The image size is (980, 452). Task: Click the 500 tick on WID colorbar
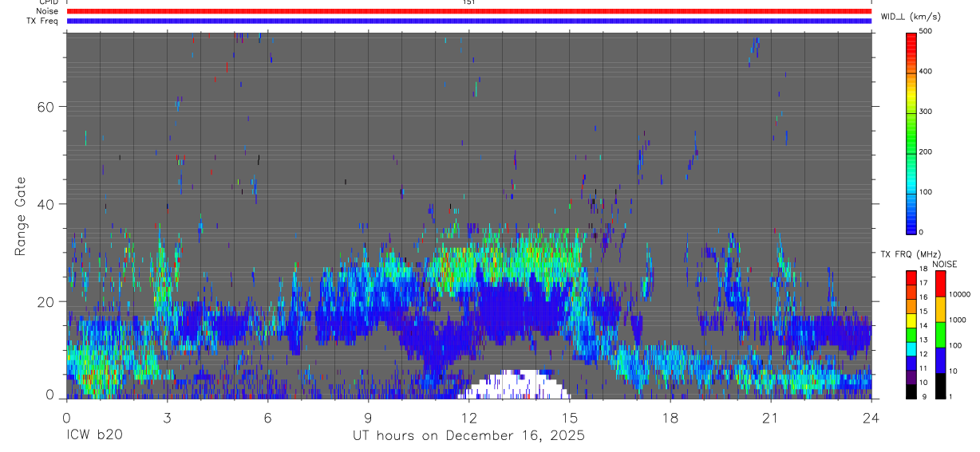click(x=927, y=31)
